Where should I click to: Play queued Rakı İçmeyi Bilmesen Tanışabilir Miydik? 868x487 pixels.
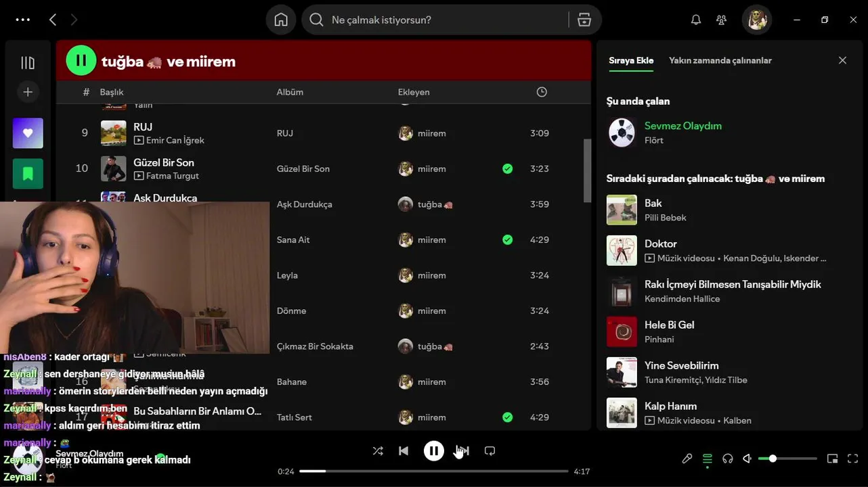pyautogui.click(x=733, y=284)
